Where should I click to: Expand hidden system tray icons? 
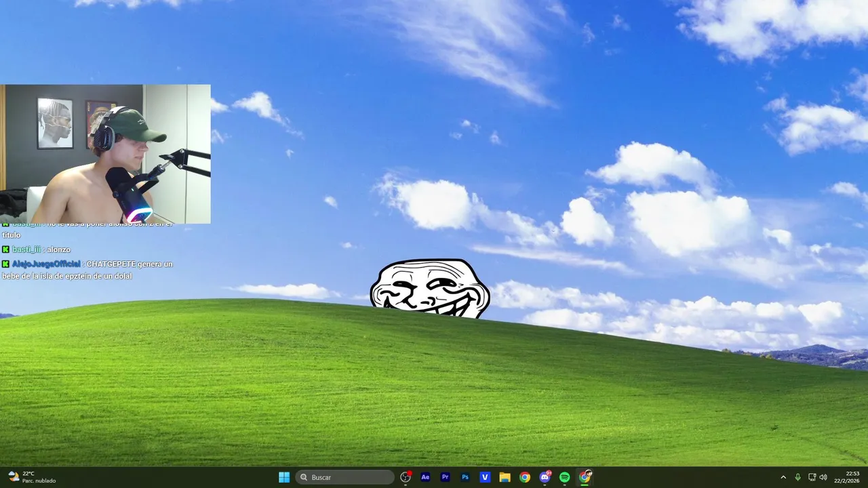[x=783, y=477]
